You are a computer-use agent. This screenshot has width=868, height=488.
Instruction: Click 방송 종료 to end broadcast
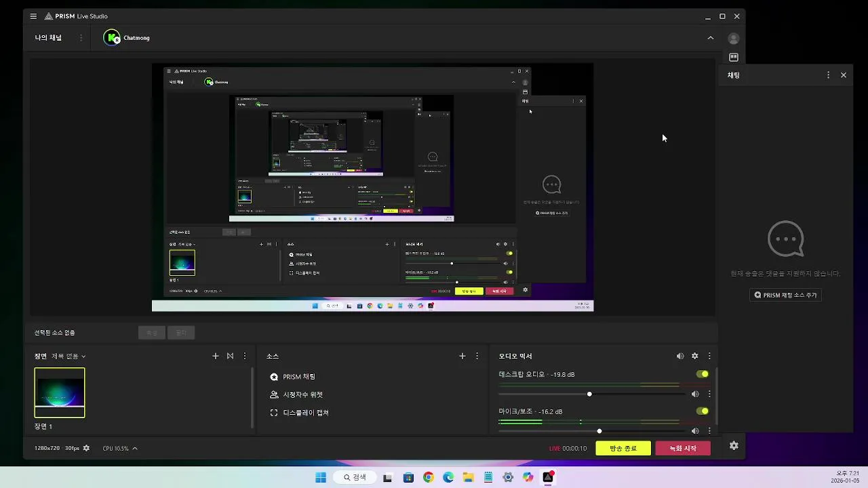(x=623, y=448)
